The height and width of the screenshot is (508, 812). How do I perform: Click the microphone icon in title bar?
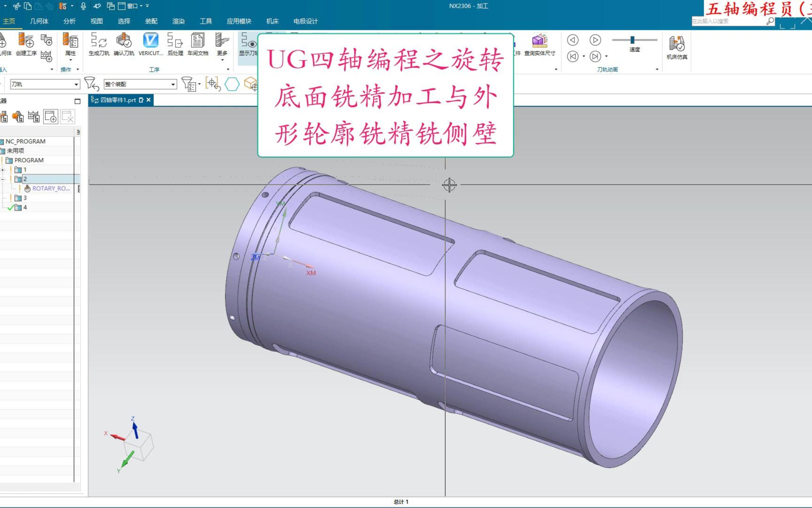tap(84, 6)
